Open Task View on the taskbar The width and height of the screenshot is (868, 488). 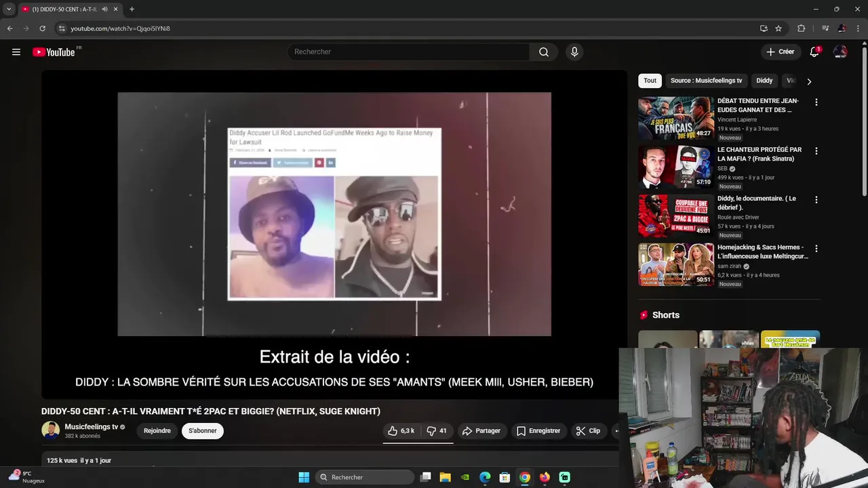click(425, 477)
